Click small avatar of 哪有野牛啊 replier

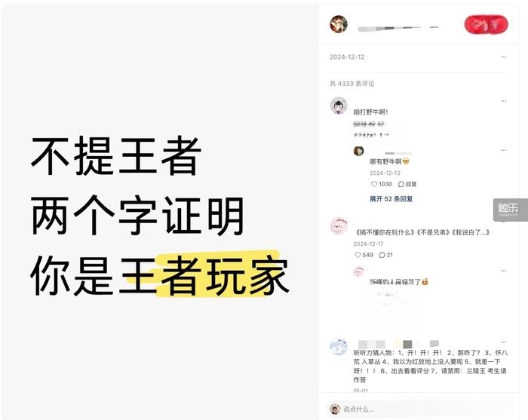click(x=358, y=151)
